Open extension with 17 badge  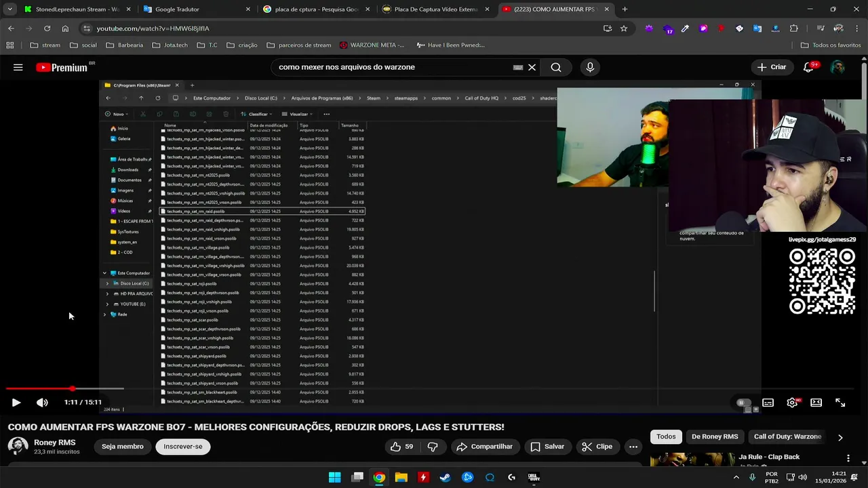(x=668, y=28)
